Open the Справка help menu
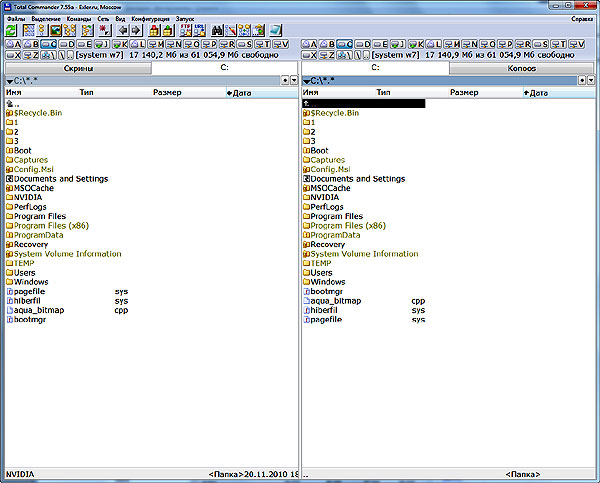 (x=581, y=19)
